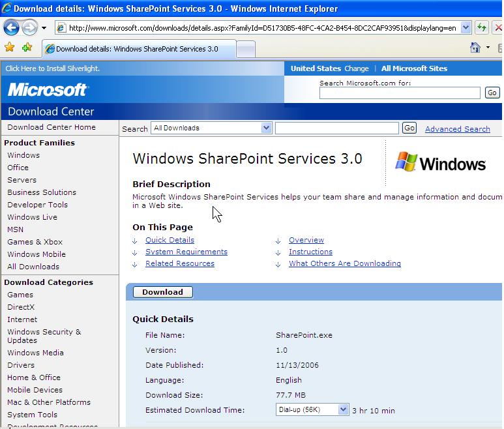Click the Home page icon

pos(475,48)
